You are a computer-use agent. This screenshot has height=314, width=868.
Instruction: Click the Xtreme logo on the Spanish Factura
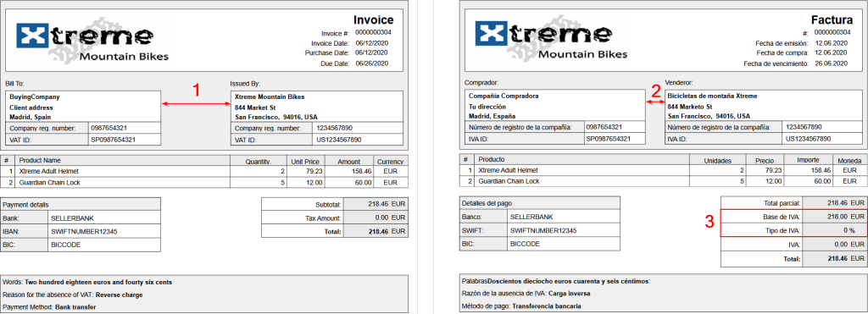(551, 41)
